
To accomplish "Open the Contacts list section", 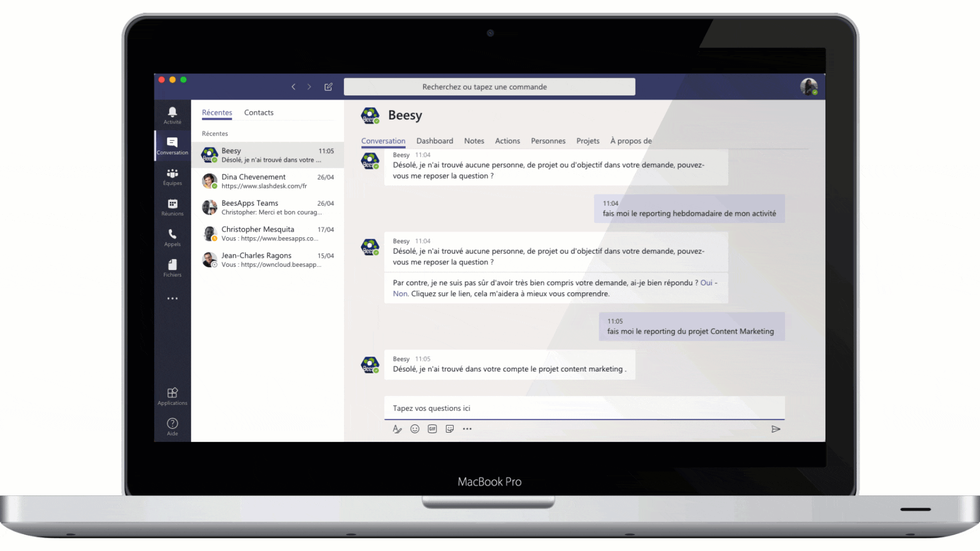I will tap(258, 112).
